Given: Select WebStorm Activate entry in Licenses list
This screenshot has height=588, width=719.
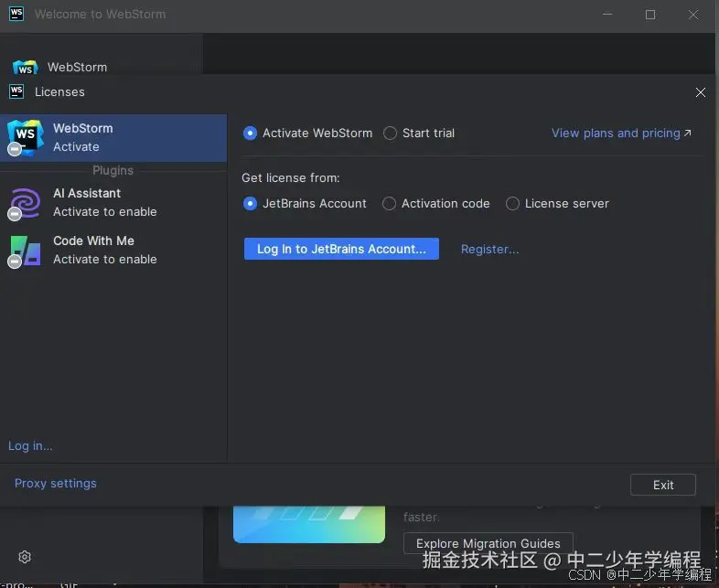Looking at the screenshot, I should [113, 137].
